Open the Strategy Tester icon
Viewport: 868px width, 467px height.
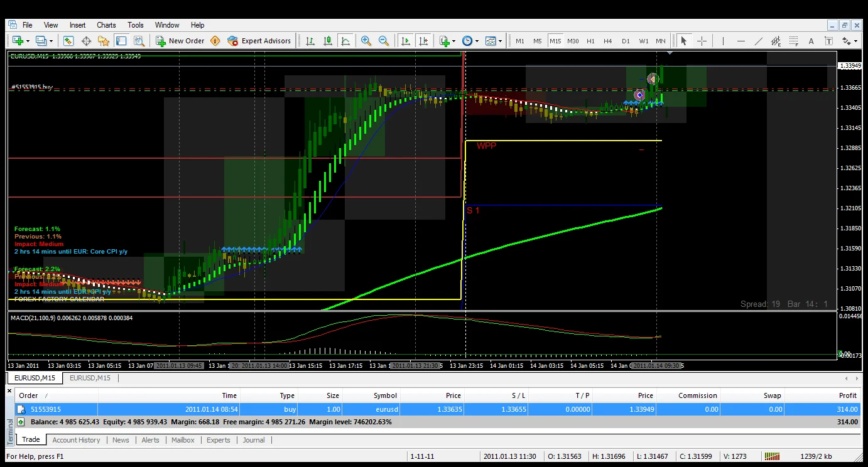tap(139, 41)
